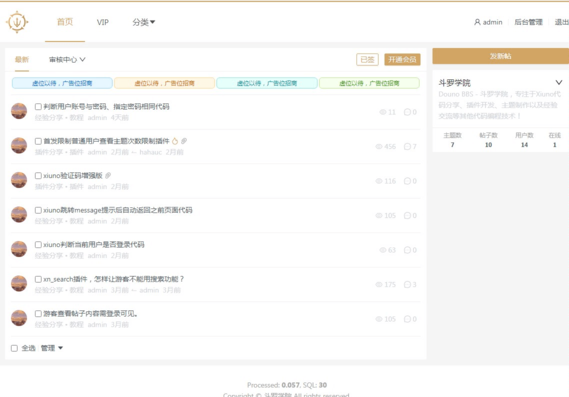Click the view count eye icon showing 456
The image size is (569, 397).
pyautogui.click(x=379, y=147)
